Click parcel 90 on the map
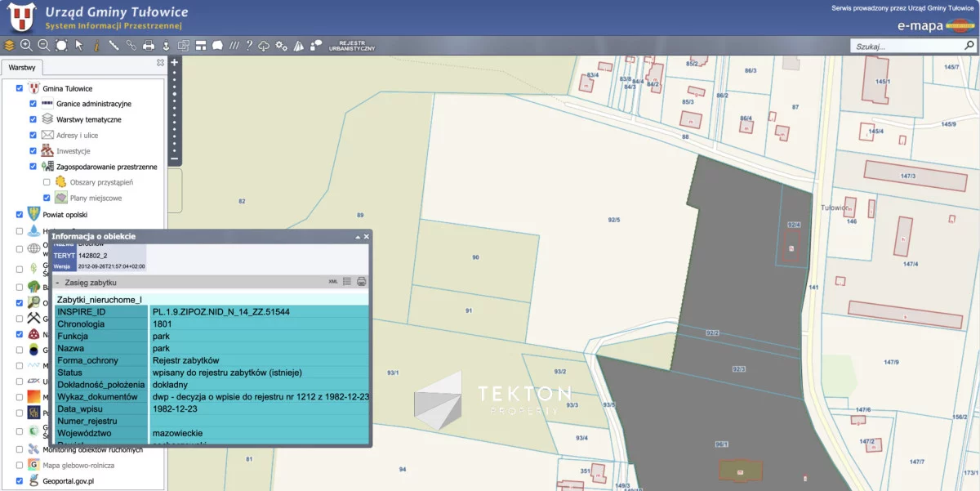 pos(475,257)
